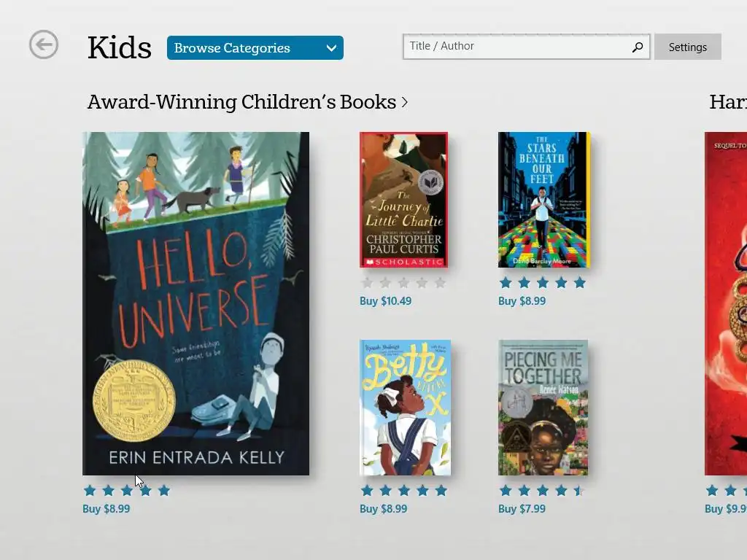
Task: Click the gray stars under Little Charlie
Action: (403, 283)
